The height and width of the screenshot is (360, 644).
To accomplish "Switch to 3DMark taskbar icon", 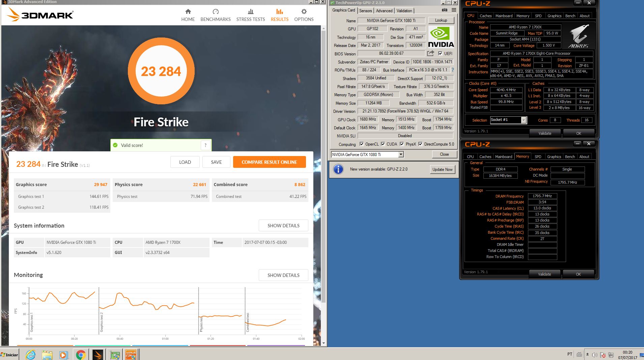I will click(x=98, y=355).
